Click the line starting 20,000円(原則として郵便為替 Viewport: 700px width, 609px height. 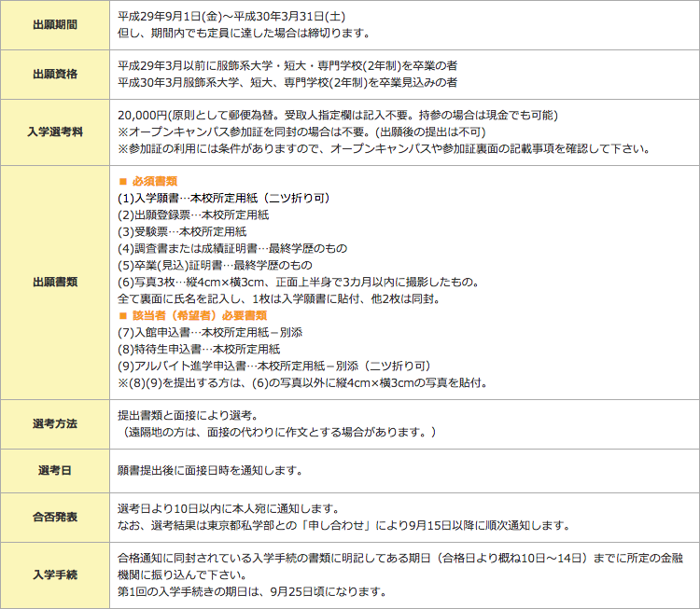pos(338,116)
